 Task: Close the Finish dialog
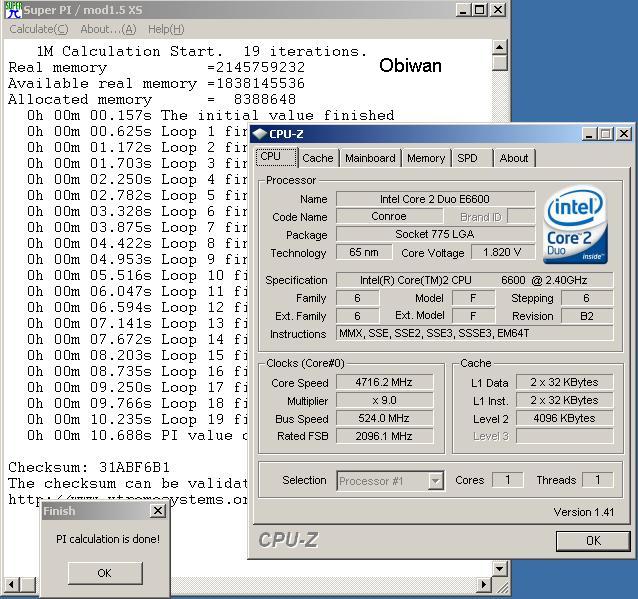coord(157,511)
